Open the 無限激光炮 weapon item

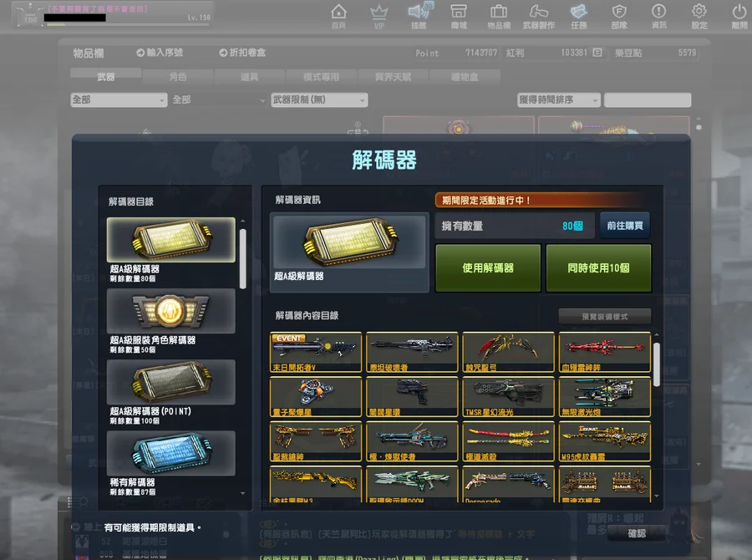(x=605, y=397)
